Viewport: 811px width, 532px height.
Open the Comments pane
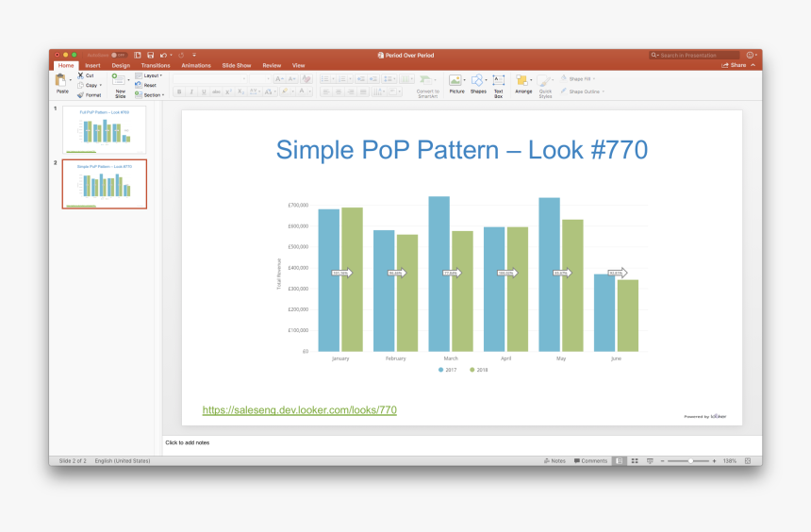(x=590, y=460)
